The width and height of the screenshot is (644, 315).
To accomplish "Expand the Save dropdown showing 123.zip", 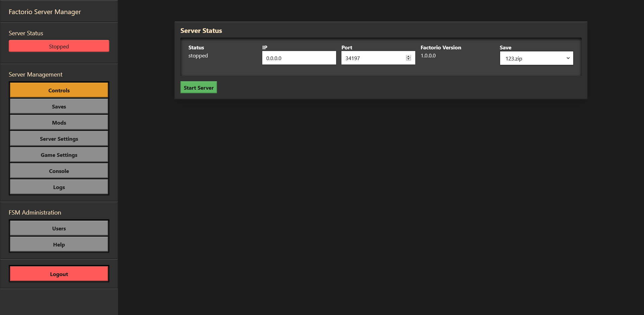I will [537, 58].
